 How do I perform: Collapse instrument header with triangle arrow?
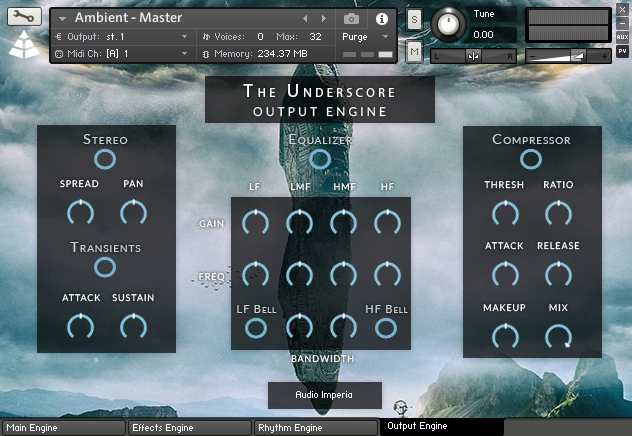(x=62, y=19)
